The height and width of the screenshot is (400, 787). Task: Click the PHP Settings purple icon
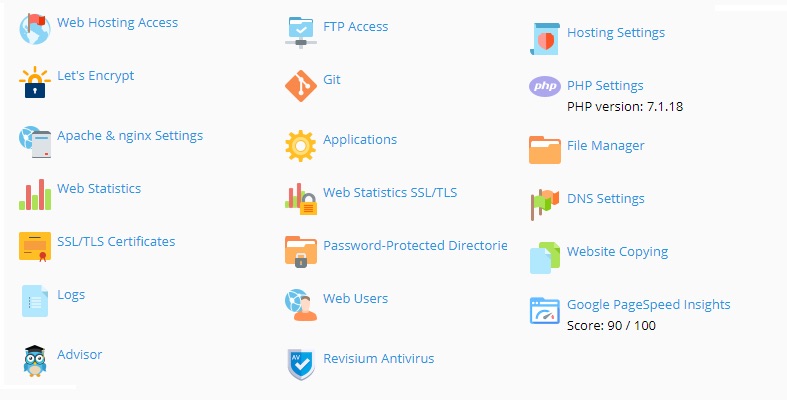544,87
